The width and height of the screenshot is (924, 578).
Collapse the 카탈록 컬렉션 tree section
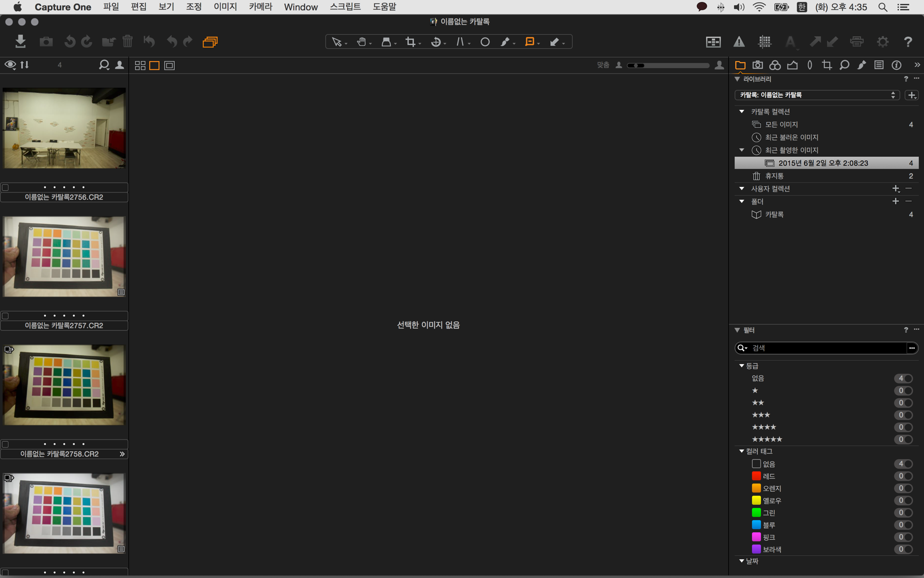click(742, 111)
